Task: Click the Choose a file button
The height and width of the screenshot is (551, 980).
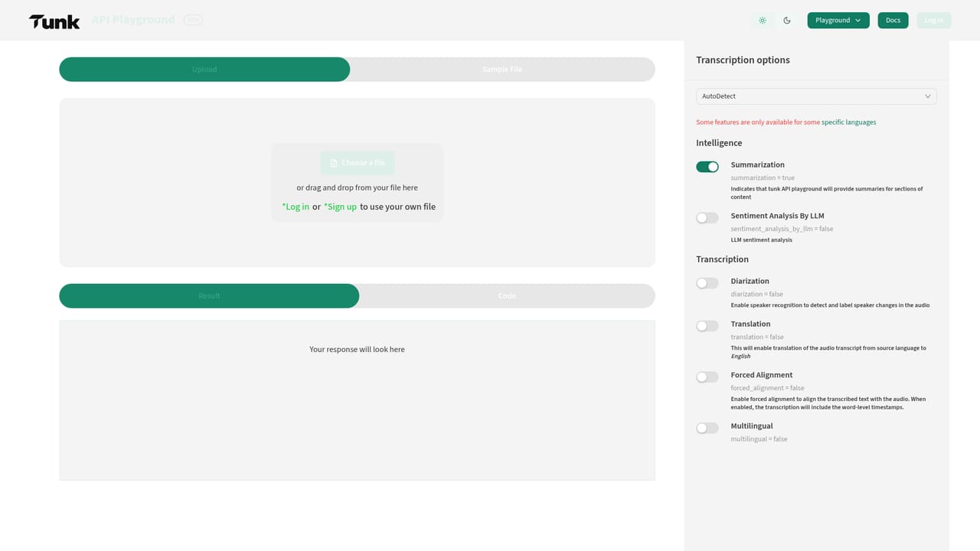Action: coord(358,163)
